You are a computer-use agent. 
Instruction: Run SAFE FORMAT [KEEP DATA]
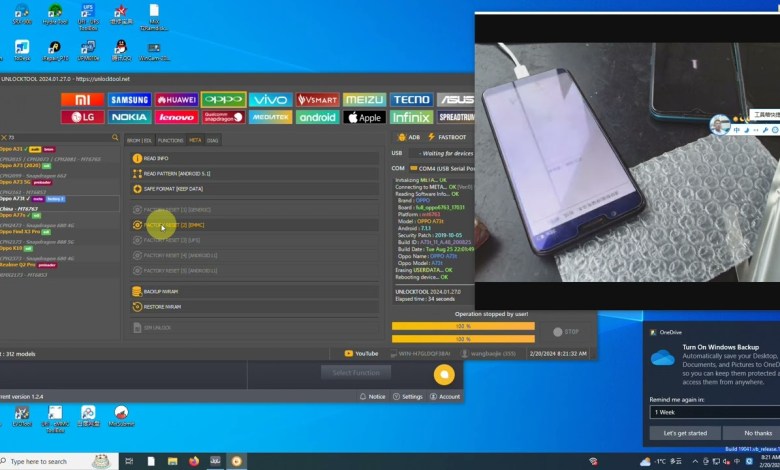coord(254,189)
